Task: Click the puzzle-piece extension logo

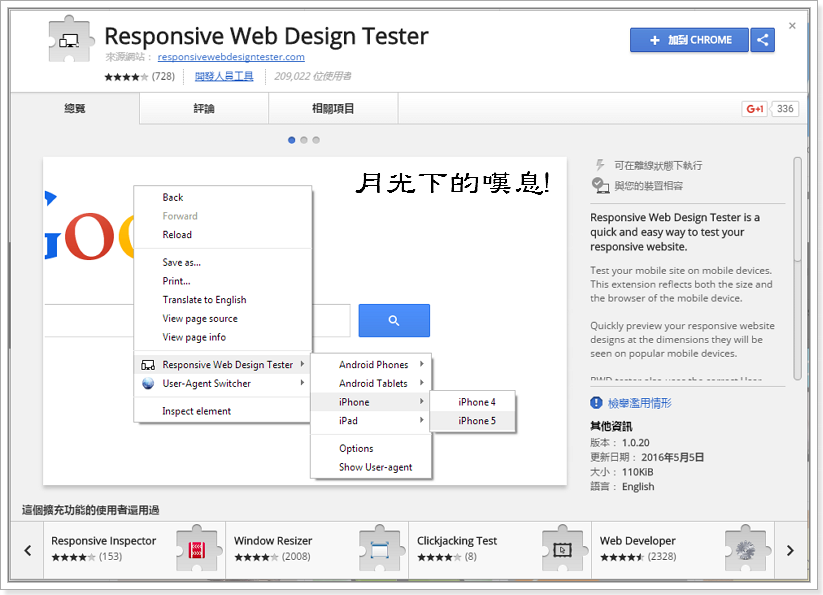Action: click(70, 41)
